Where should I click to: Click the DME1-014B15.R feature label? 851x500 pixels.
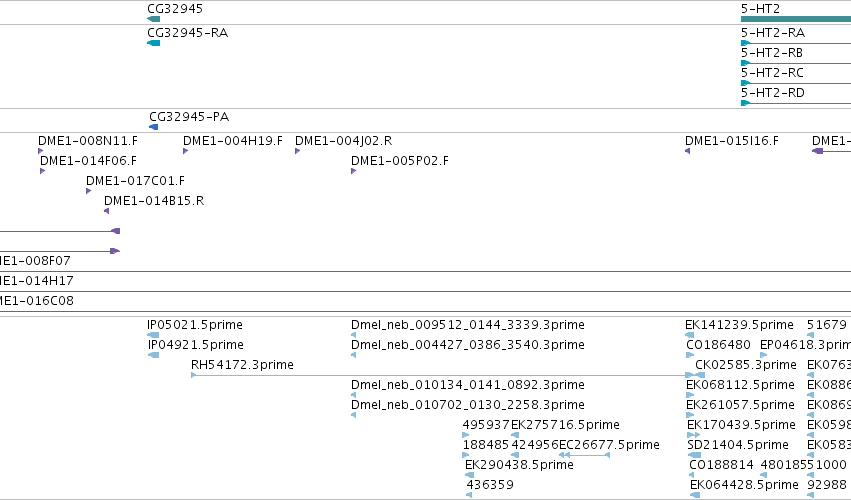click(154, 200)
